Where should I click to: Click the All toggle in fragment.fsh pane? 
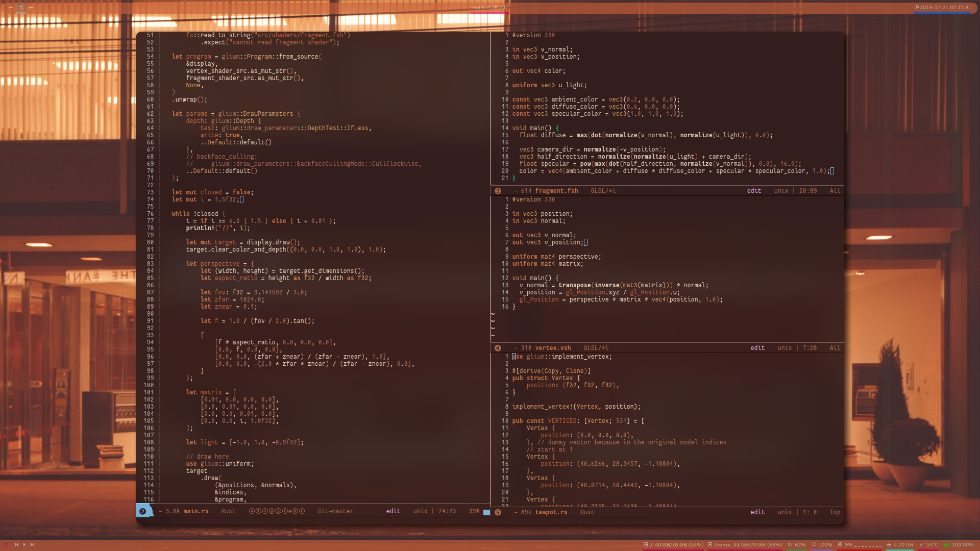[x=834, y=191]
